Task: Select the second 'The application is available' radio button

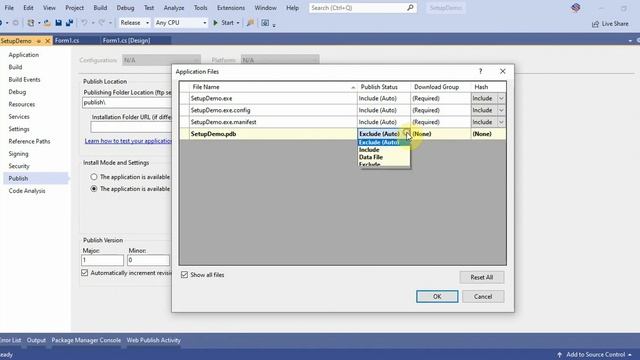Action: point(94,189)
